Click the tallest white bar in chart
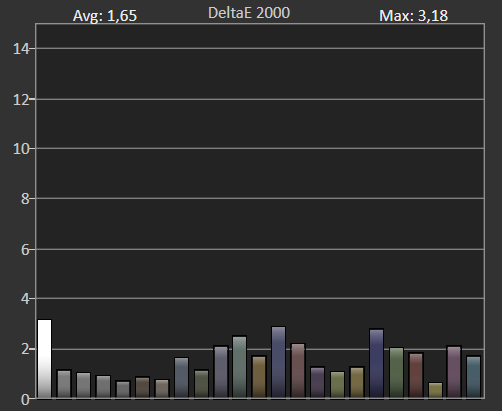 click(45, 359)
